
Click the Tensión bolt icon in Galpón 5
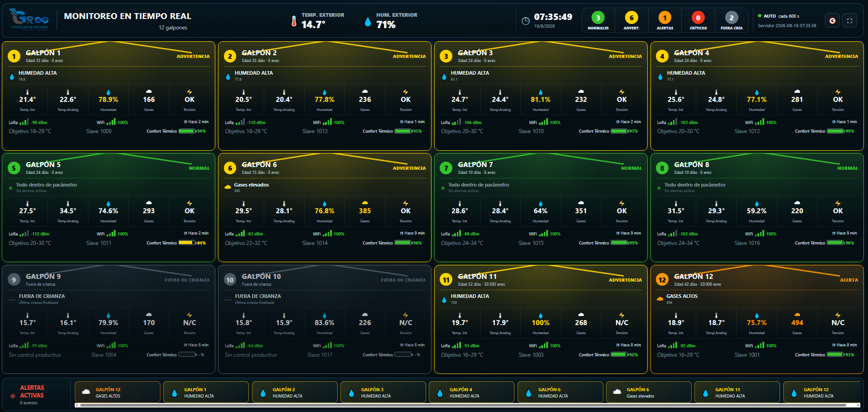pyautogui.click(x=189, y=203)
